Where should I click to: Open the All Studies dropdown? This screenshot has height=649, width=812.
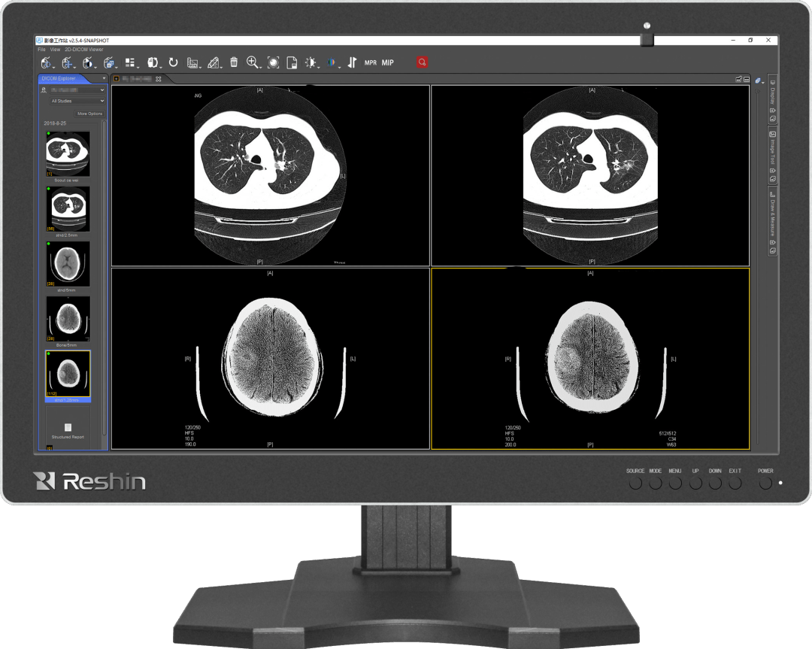click(77, 101)
